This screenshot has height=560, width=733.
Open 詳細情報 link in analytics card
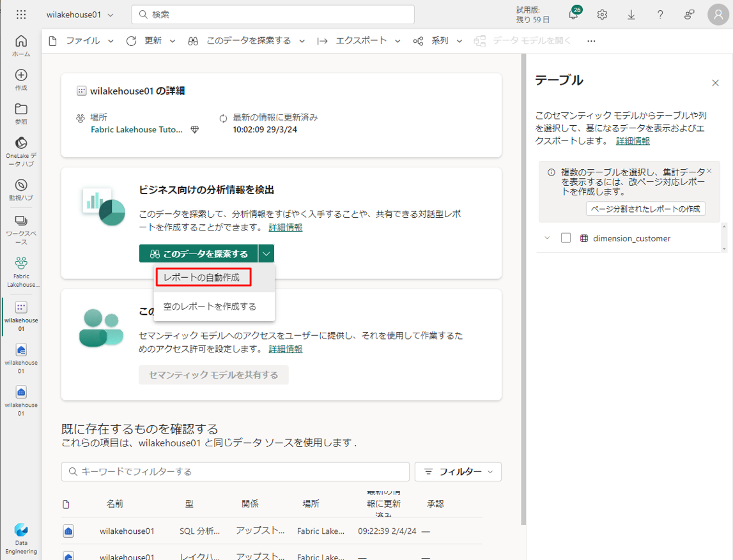pyautogui.click(x=286, y=227)
